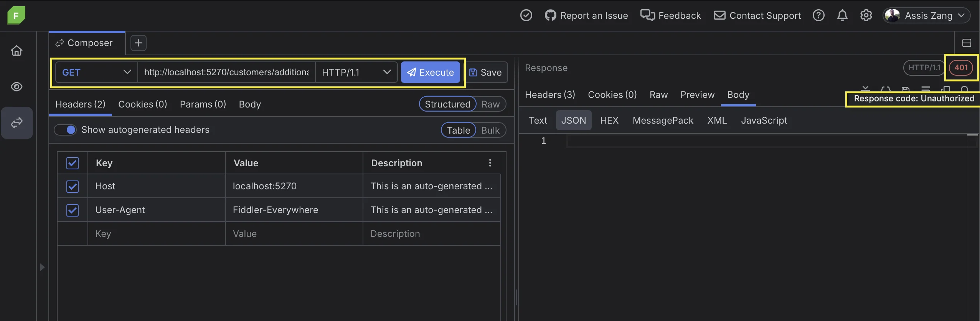Uncheck the User-Agent header checkbox
980x321 pixels.
(x=73, y=210)
